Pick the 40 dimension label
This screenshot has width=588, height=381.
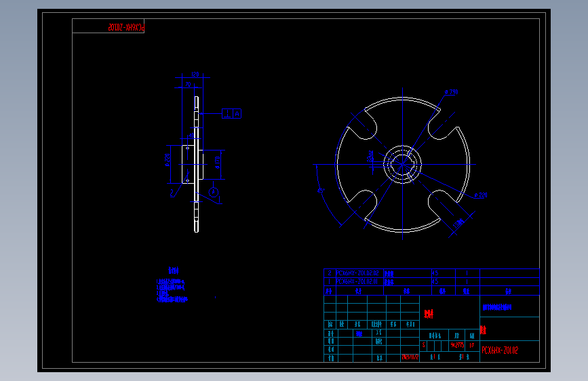pos(192,136)
